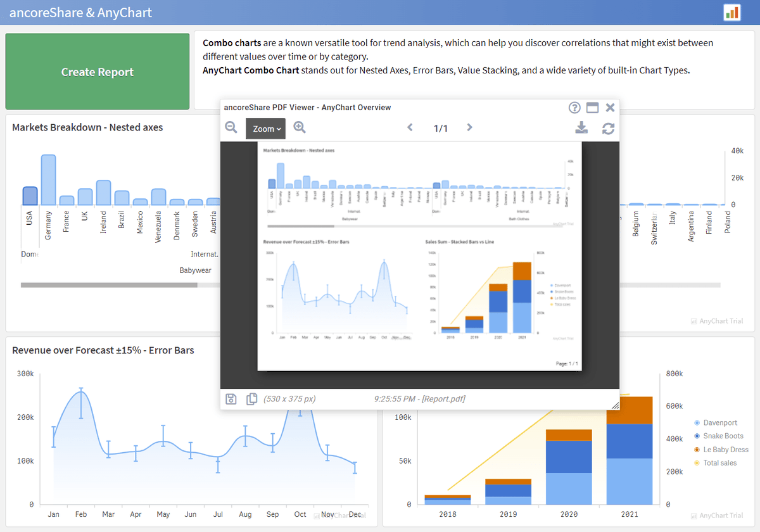The height and width of the screenshot is (532, 760).
Task: Go to the previous PDF page
Action: point(410,127)
